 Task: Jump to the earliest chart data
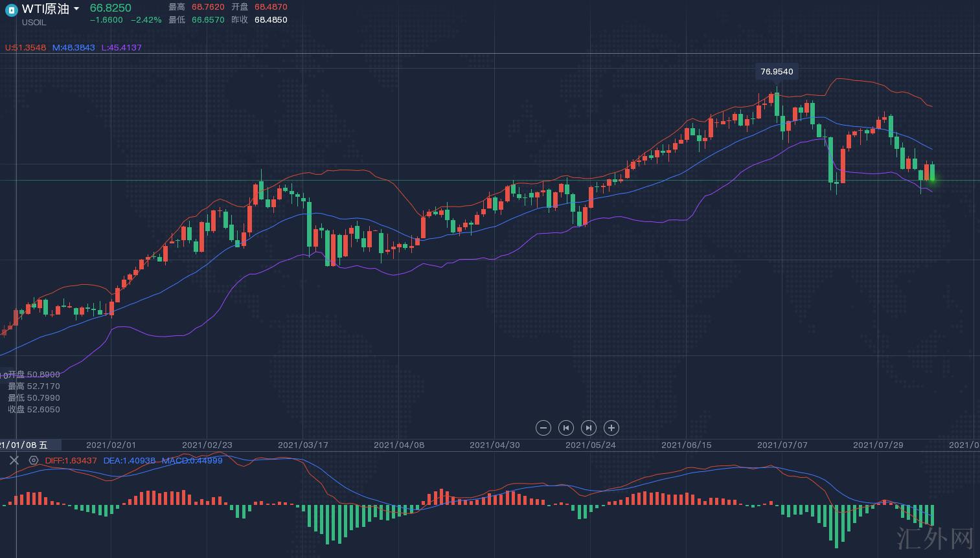click(566, 428)
